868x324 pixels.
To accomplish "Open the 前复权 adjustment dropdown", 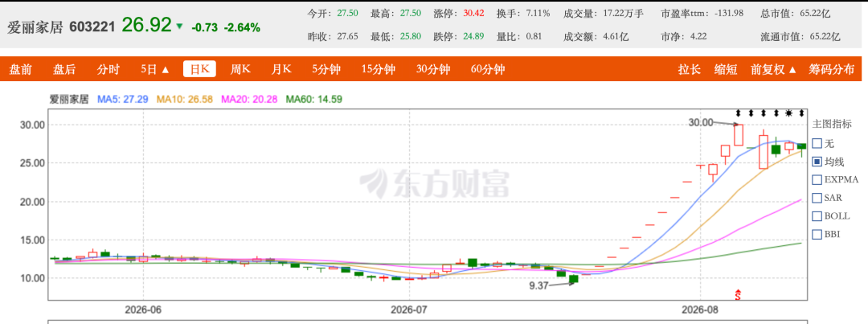I will pyautogui.click(x=773, y=69).
